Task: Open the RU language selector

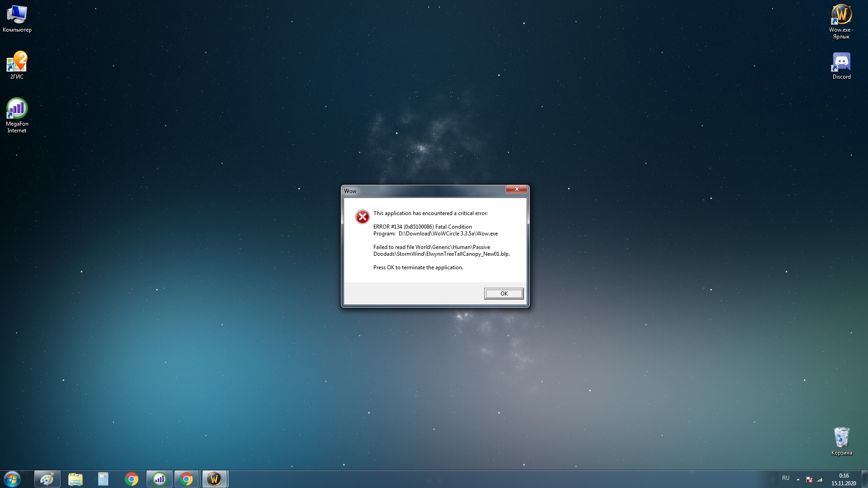Action: (786, 478)
